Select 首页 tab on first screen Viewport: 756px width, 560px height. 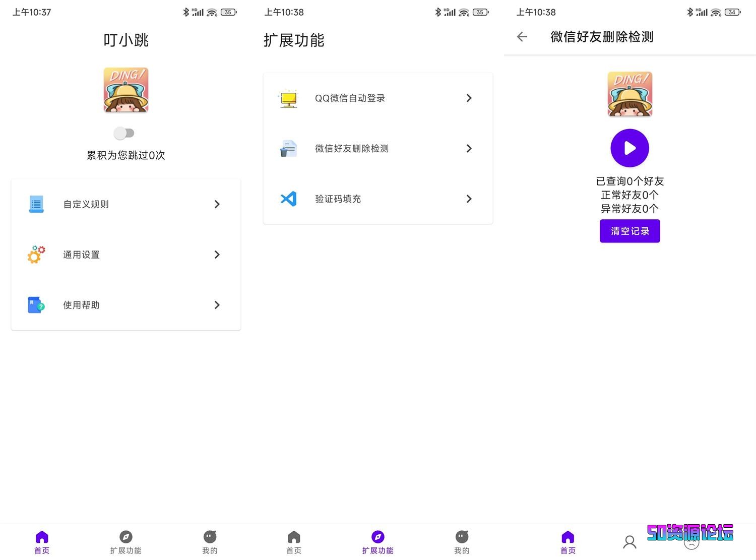coord(42,542)
